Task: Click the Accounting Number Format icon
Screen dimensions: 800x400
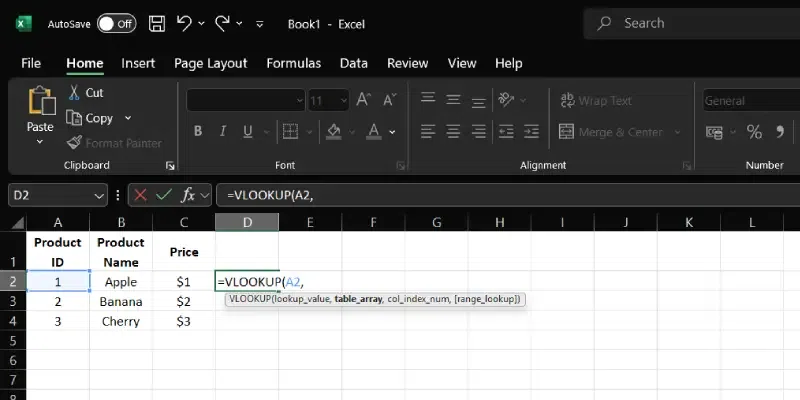Action: (714, 132)
